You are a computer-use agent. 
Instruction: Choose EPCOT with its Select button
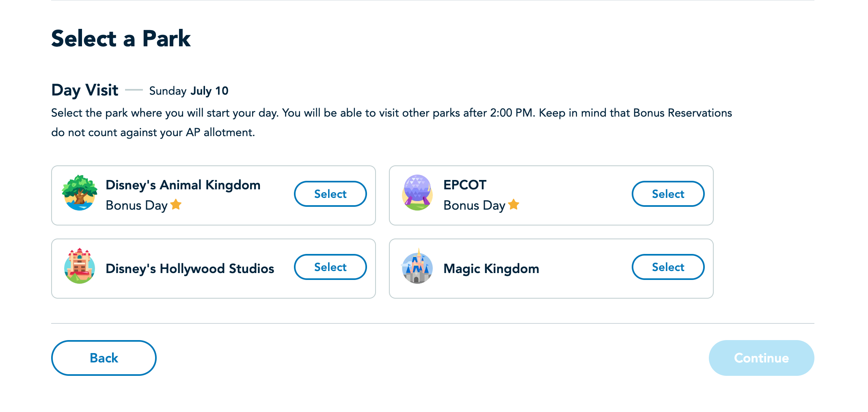(668, 194)
